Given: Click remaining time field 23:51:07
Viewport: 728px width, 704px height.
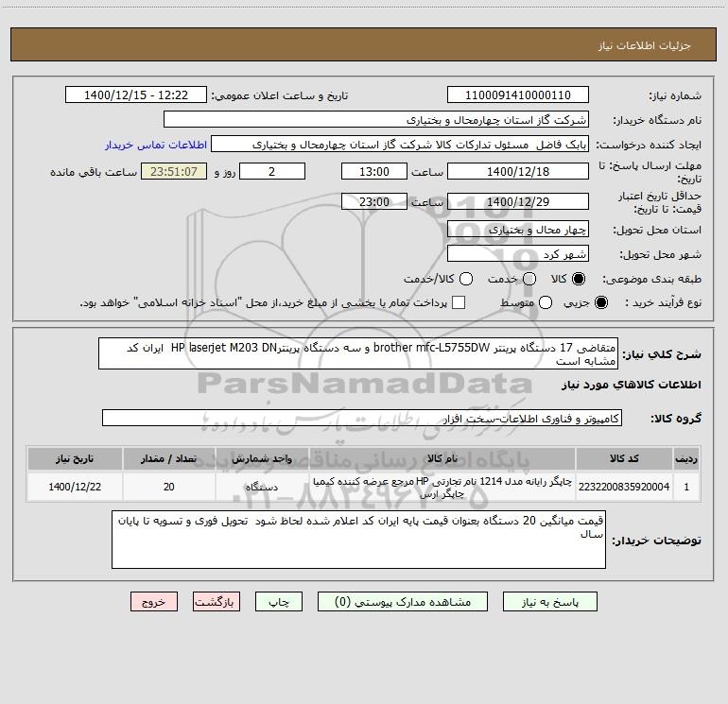Looking at the screenshot, I should 174,171.
